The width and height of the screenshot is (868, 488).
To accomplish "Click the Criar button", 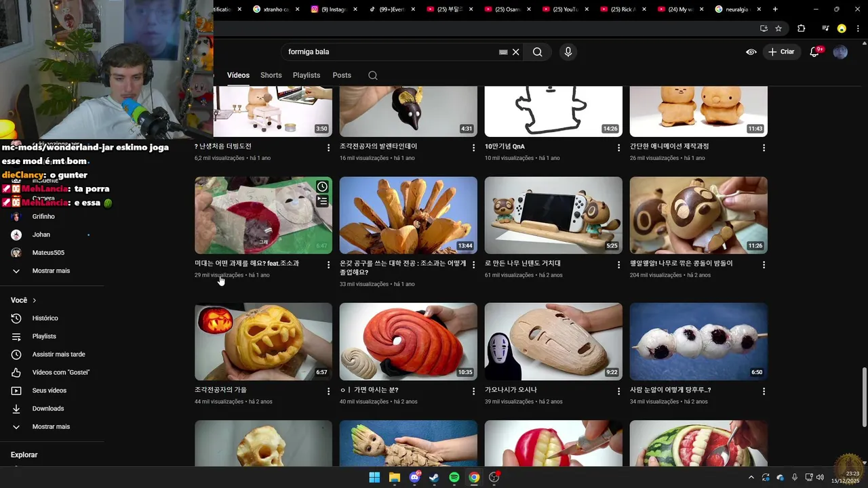I will [781, 52].
